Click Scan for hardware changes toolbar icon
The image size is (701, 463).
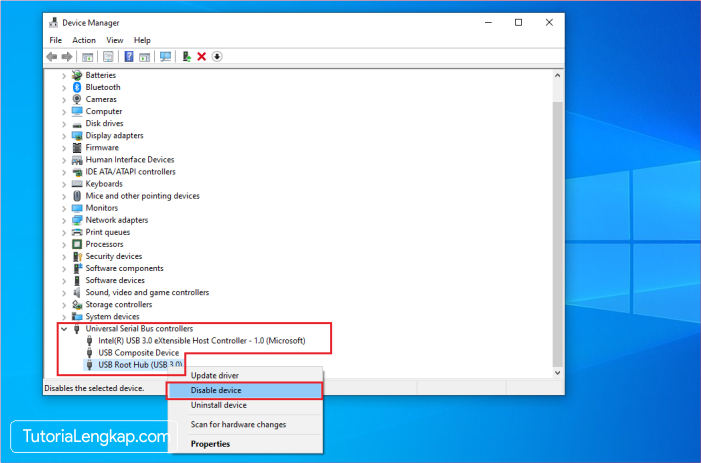click(165, 57)
